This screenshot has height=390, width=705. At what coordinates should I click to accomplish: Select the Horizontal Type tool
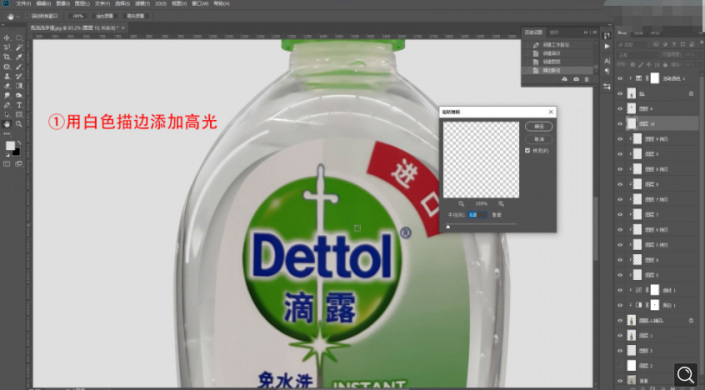pos(19,105)
